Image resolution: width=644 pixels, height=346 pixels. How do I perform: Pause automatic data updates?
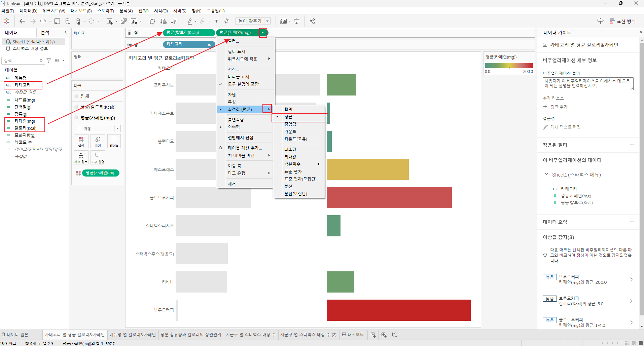click(78, 21)
